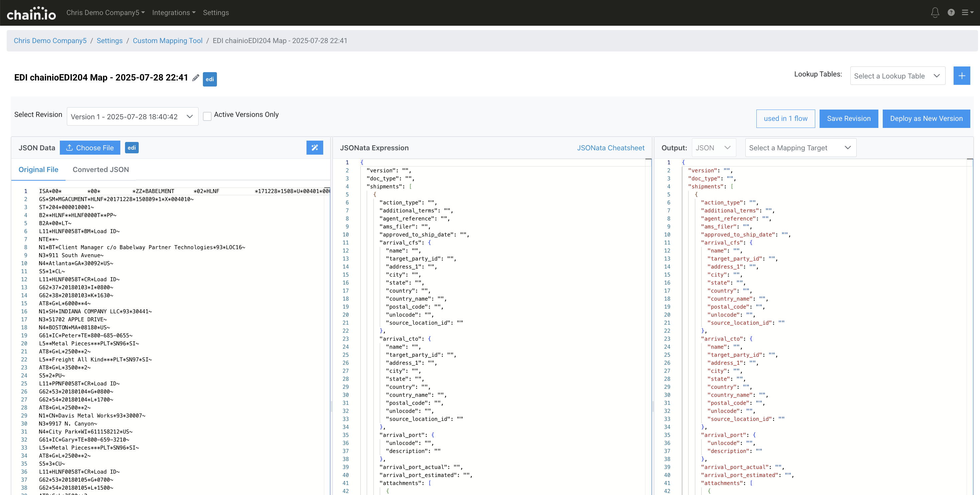This screenshot has width=980, height=495.
Task: Click the chain.io logo
Action: coord(31,13)
